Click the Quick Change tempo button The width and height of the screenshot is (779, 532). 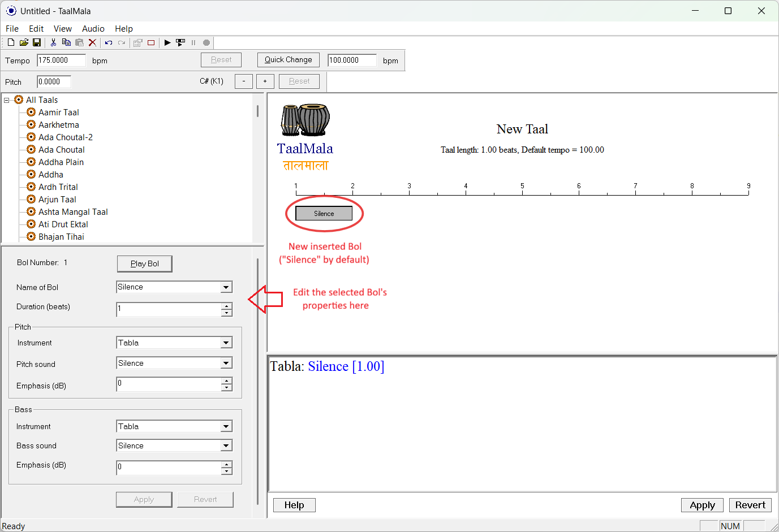coord(289,60)
